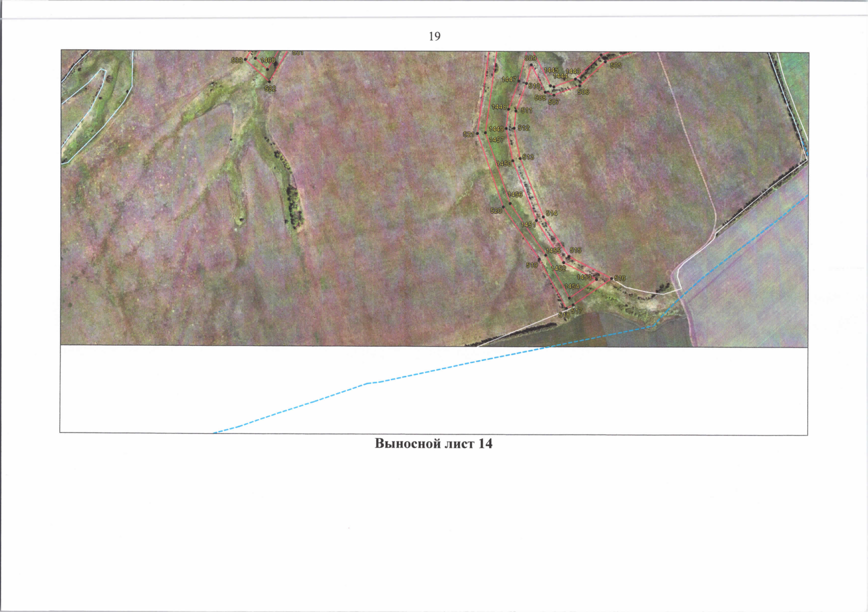Select point label 1447
The image size is (868, 612).
(x=509, y=80)
